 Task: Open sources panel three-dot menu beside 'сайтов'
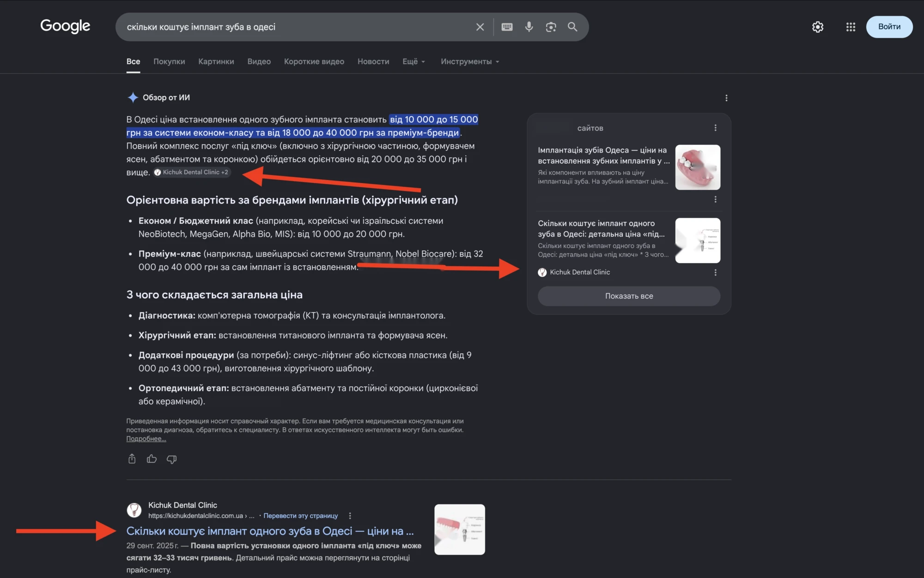pyautogui.click(x=715, y=128)
